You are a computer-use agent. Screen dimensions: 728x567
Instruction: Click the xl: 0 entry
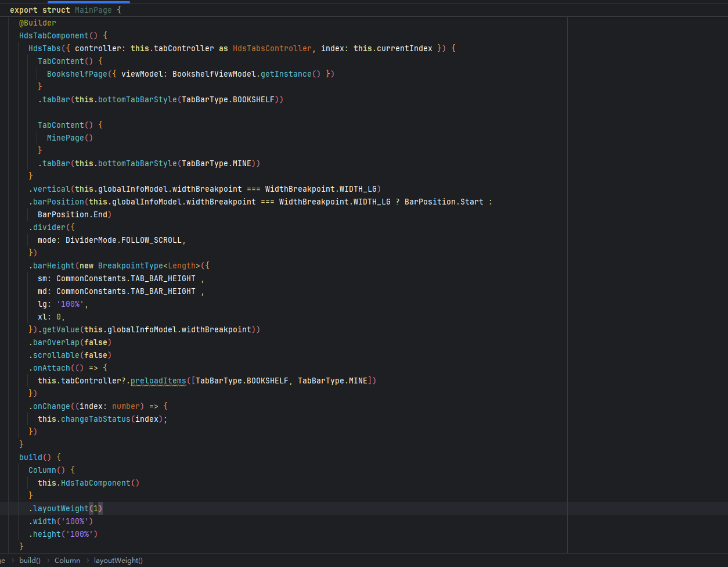click(52, 317)
